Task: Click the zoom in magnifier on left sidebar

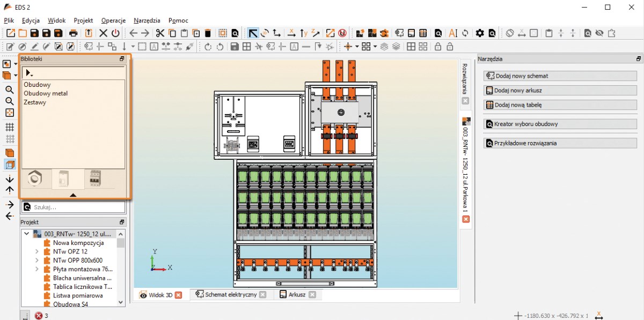Action: 9,90
